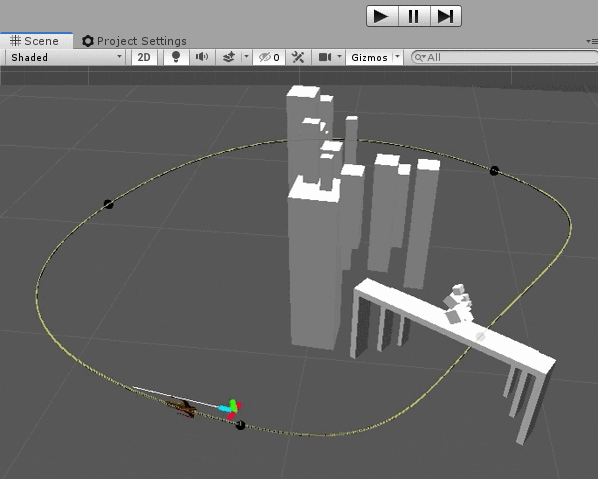
Task: Toggle hidden objects visibility eye icon
Action: [x=269, y=57]
